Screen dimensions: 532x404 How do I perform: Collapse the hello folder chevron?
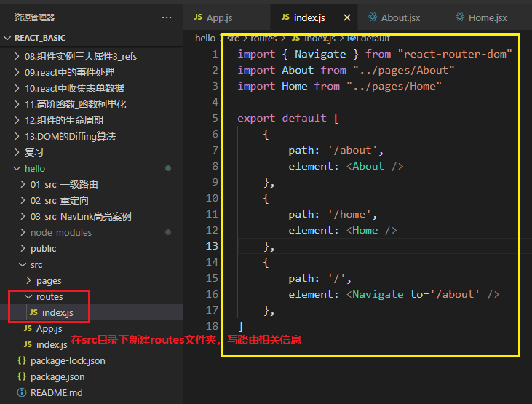pos(17,168)
